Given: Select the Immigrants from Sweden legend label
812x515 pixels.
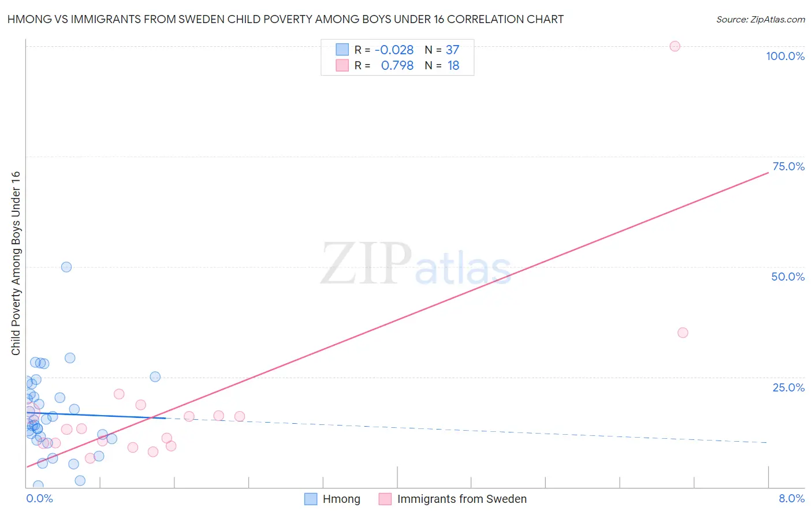Looking at the screenshot, I should [462, 499].
